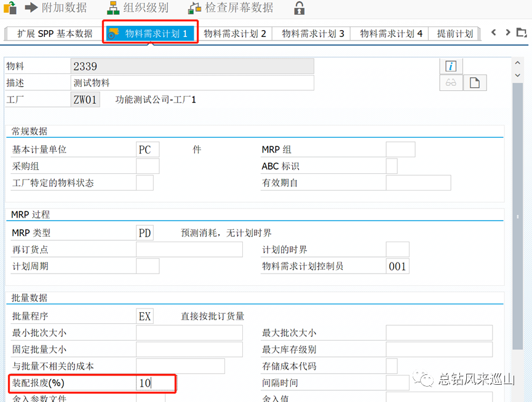This screenshot has height=402, width=532.
Task: Click the blank document icon
Action: [474, 82]
